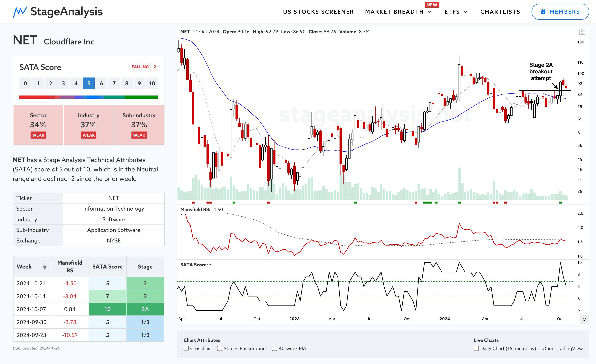596x364 pixels.
Task: Click the 2024-10-14 week cell
Action: pyautogui.click(x=32, y=296)
